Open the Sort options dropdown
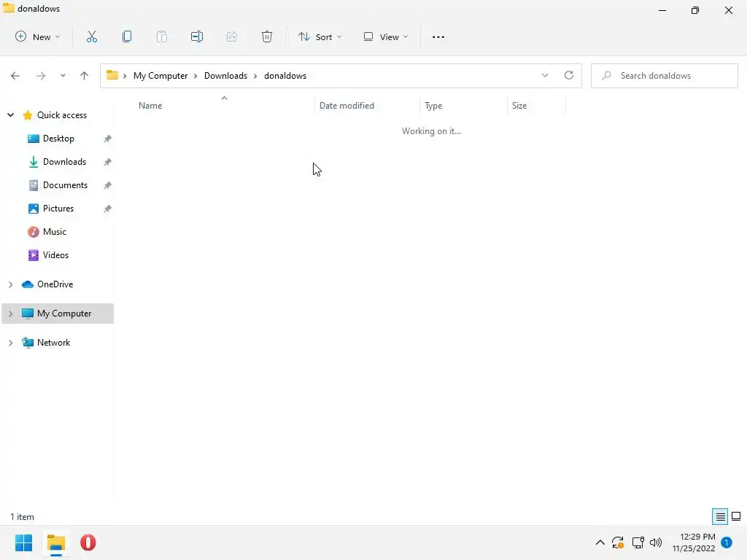 click(320, 36)
